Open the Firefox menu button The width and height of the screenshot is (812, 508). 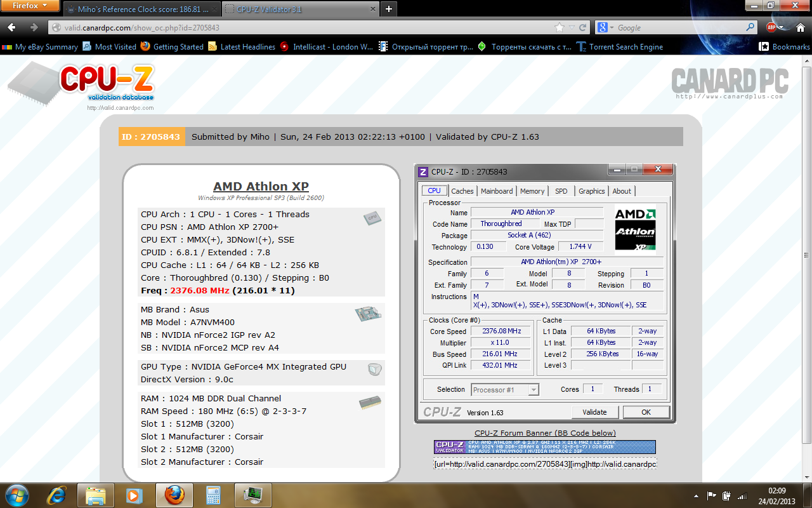click(x=30, y=6)
